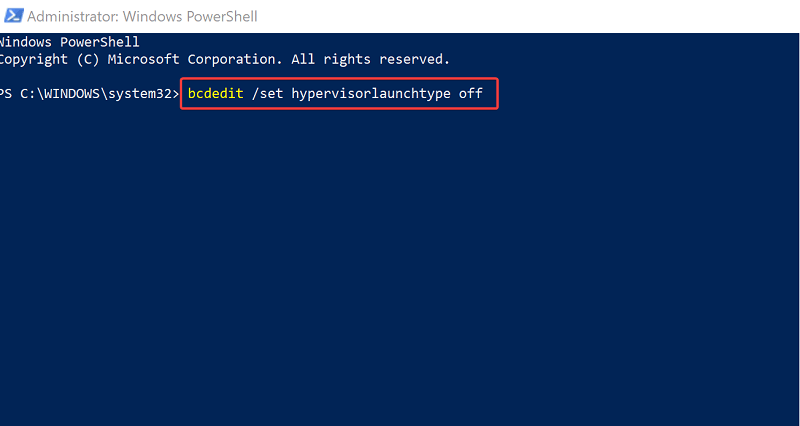
Task: Click the (C) symbol in copyright line
Action: pos(88,60)
